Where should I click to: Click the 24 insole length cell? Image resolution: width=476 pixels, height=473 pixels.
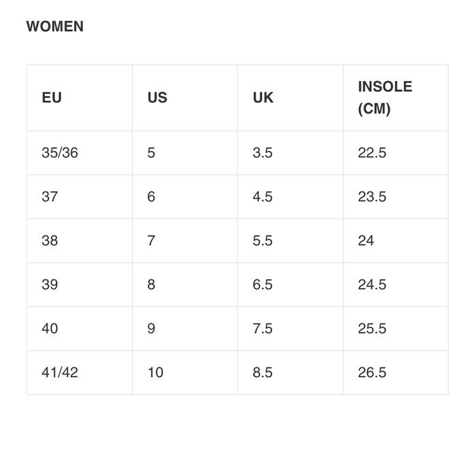[366, 240]
